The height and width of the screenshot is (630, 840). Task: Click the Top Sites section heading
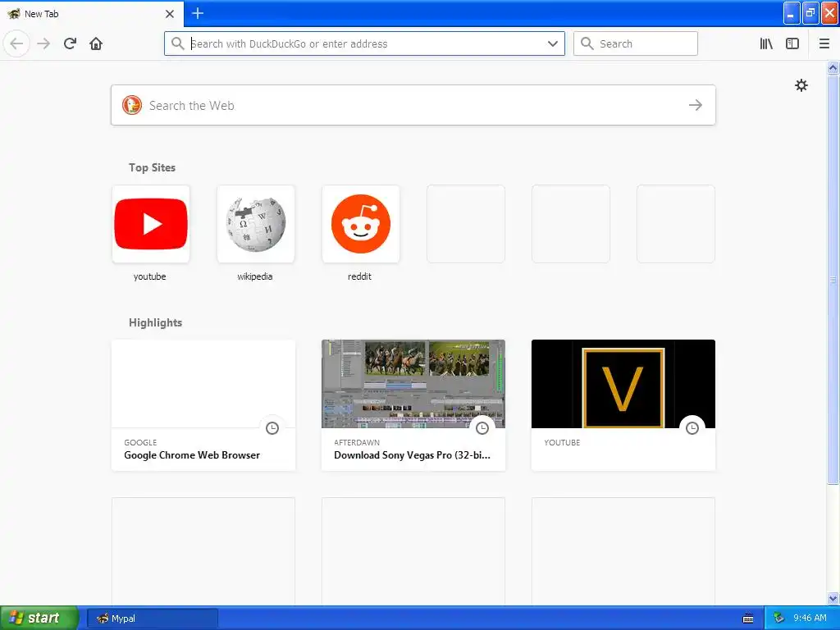tap(152, 167)
